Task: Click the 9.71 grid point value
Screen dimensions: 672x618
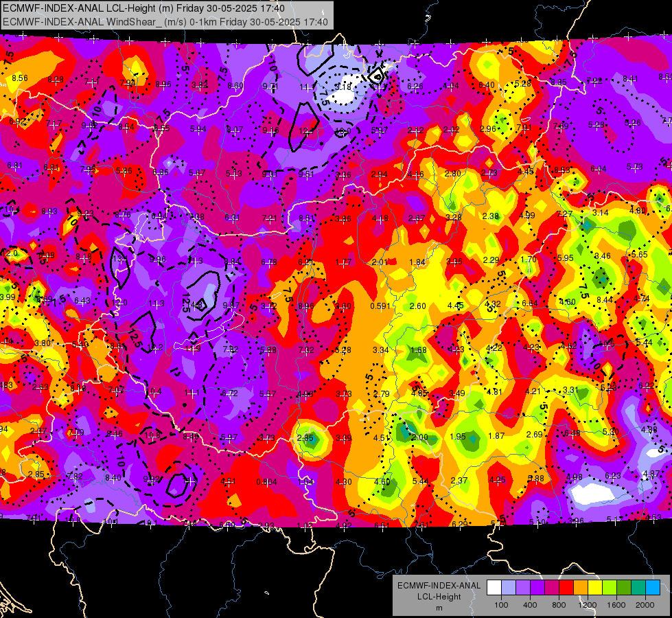Action: [x=270, y=87]
